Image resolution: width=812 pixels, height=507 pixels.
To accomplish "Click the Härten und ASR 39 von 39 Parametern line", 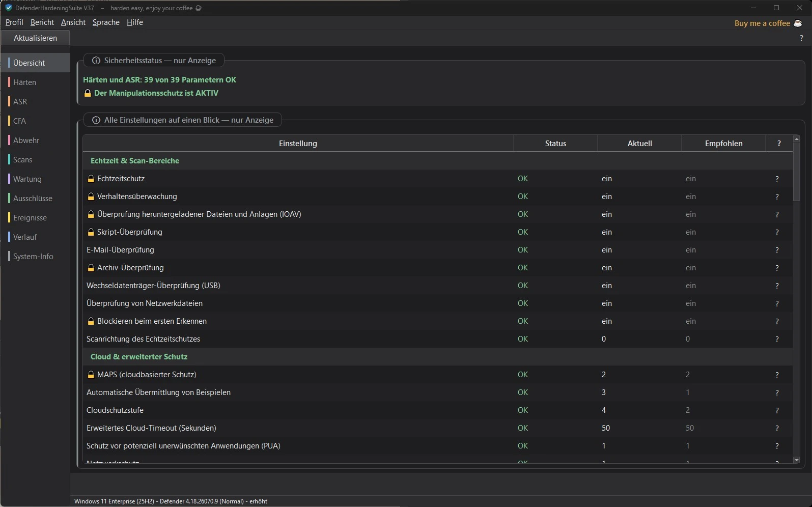I will pyautogui.click(x=159, y=80).
